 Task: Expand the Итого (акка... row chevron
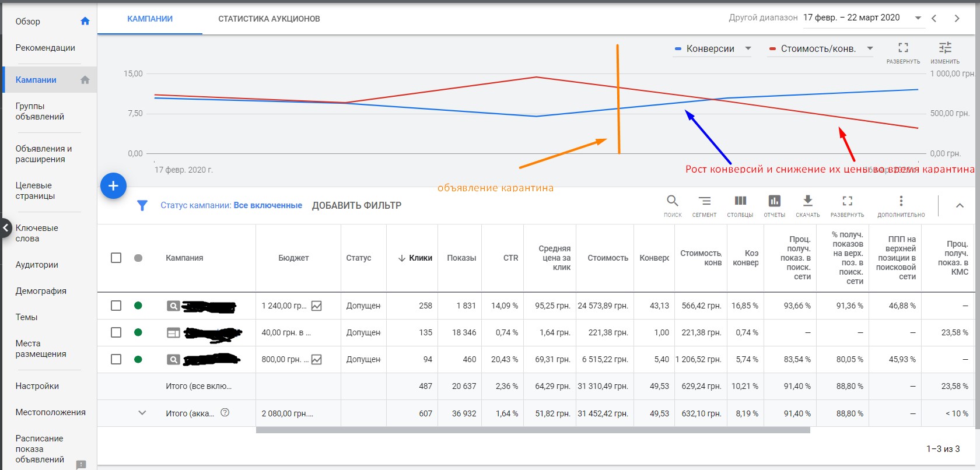pyautogui.click(x=142, y=412)
